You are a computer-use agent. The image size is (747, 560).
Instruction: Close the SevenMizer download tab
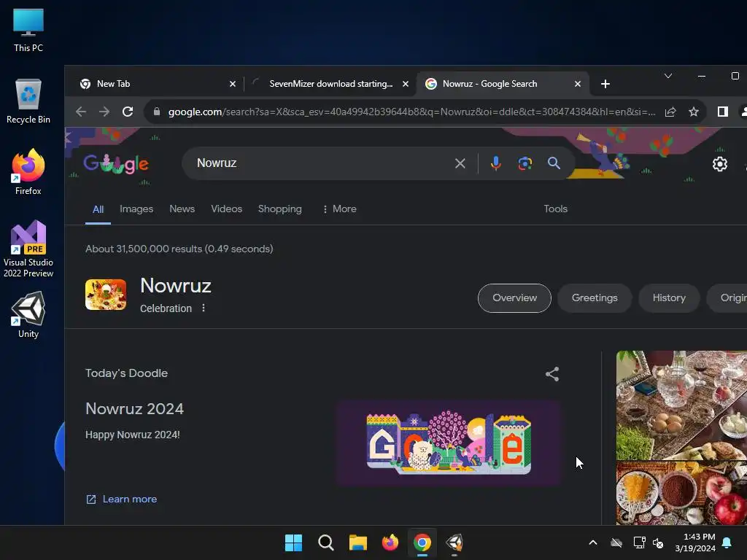pyautogui.click(x=406, y=84)
